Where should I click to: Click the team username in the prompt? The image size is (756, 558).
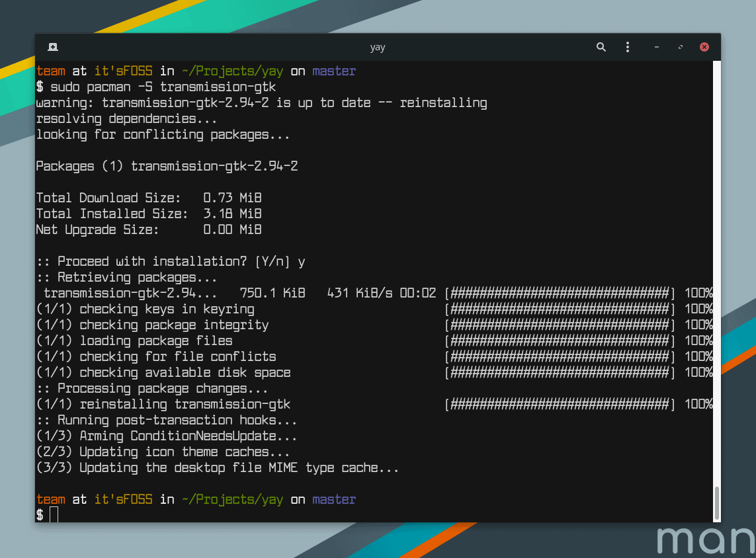point(51,71)
